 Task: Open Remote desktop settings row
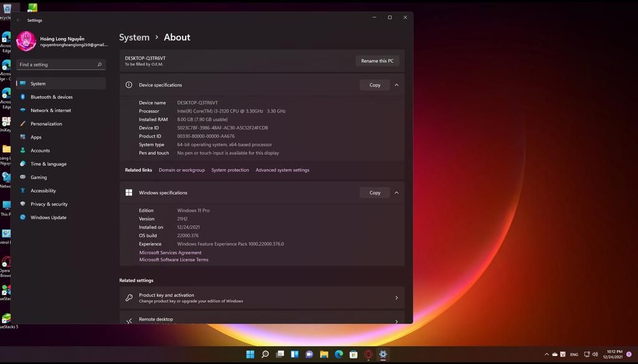pos(262,318)
